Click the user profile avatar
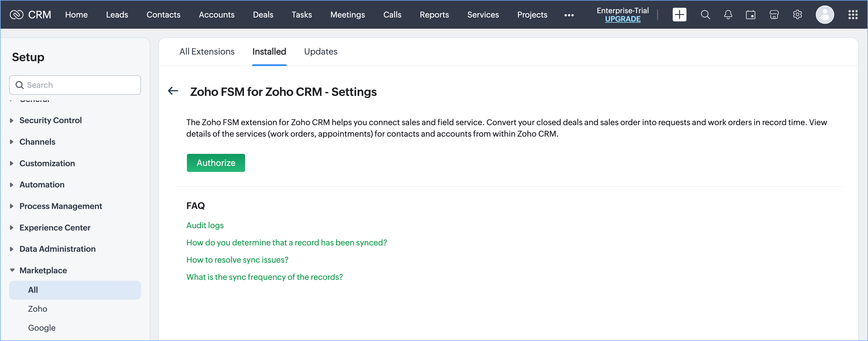868x341 pixels. coord(824,15)
